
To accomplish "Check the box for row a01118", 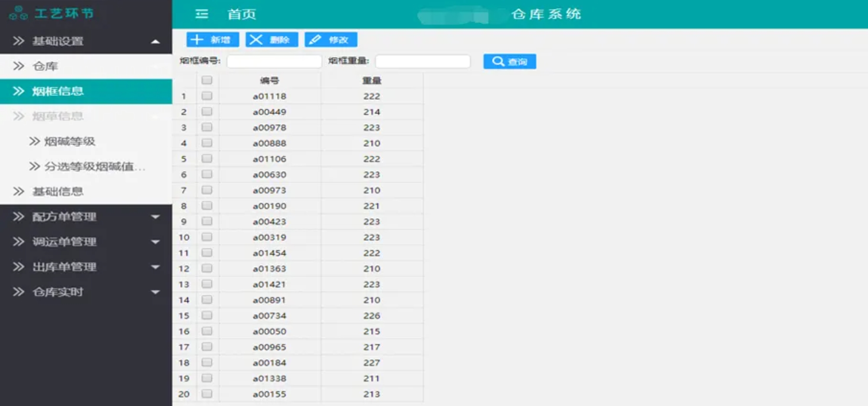I will 207,96.
